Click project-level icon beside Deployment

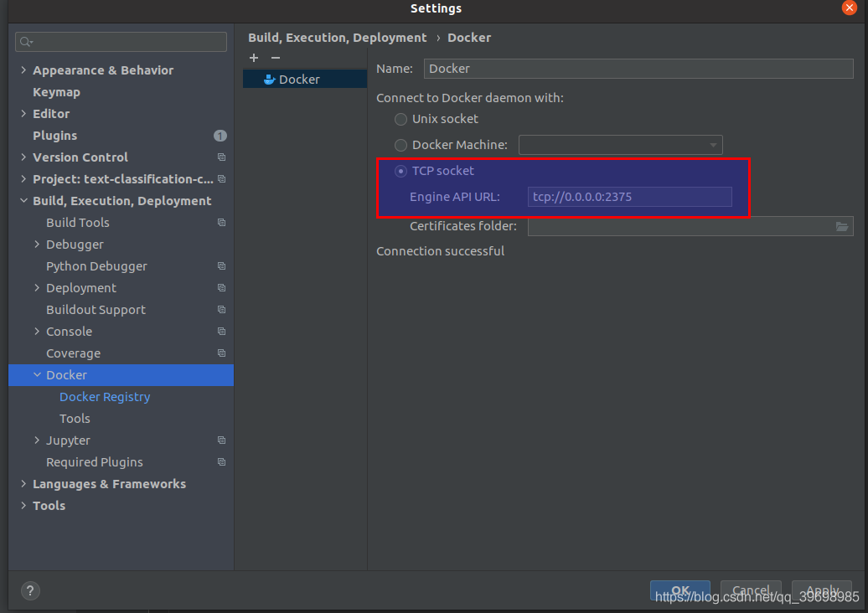[x=221, y=288]
